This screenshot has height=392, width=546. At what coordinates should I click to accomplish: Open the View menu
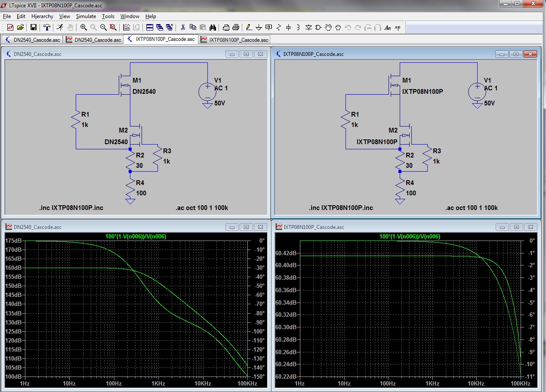[x=65, y=16]
